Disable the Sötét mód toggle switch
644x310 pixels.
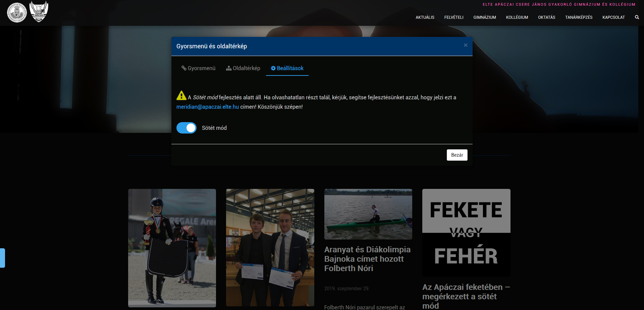(186, 128)
